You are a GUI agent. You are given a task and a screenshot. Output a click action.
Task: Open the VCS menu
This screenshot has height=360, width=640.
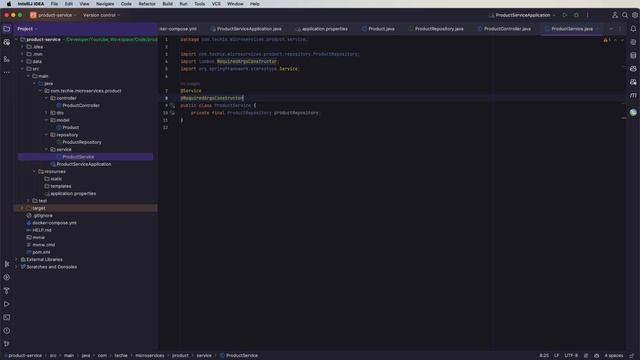(x=216, y=4)
